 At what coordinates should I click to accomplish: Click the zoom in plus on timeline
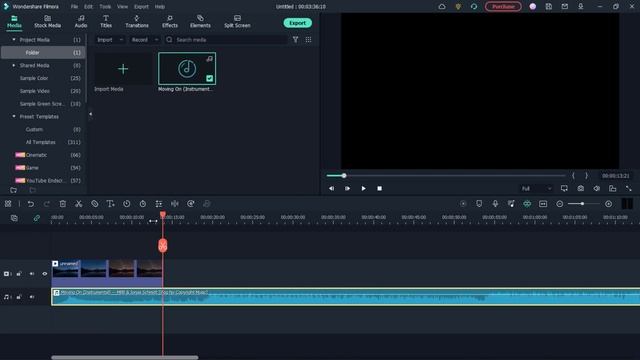[x=609, y=204]
